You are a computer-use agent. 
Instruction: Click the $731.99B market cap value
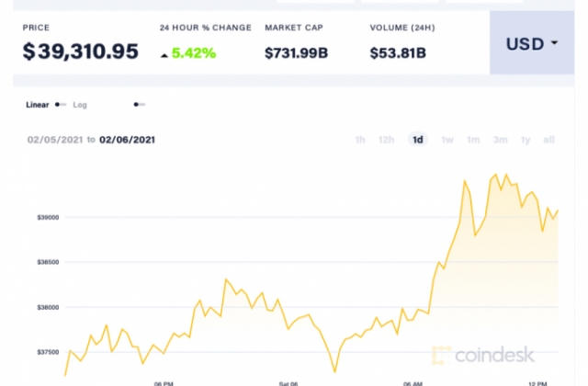297,52
